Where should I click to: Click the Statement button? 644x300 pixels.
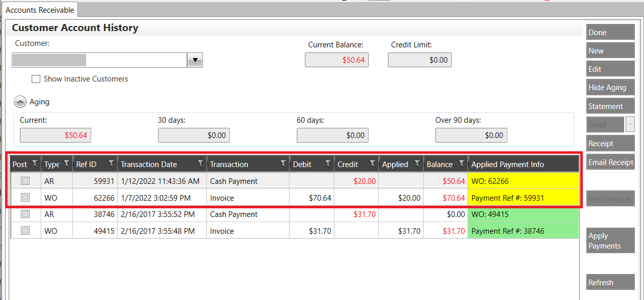point(610,106)
